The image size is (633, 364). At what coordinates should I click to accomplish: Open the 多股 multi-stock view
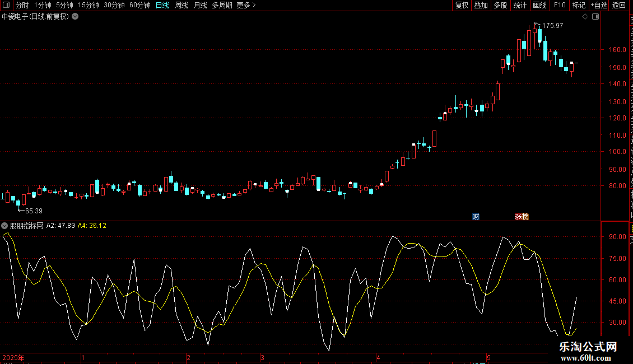coord(500,5)
